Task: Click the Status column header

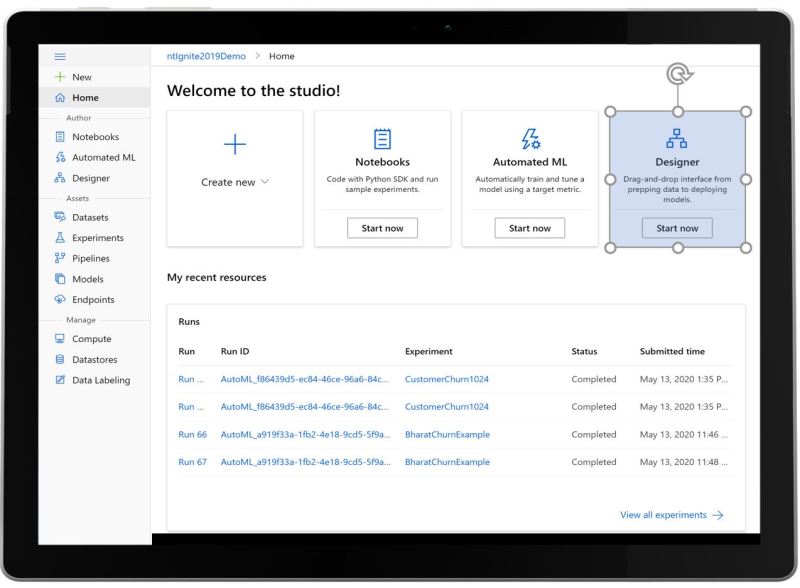Action: (x=584, y=351)
